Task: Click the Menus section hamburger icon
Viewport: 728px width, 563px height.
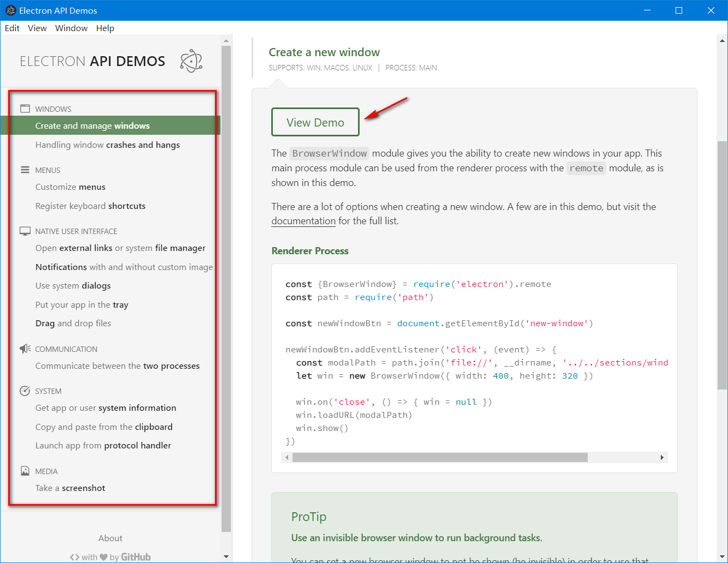Action: (25, 170)
